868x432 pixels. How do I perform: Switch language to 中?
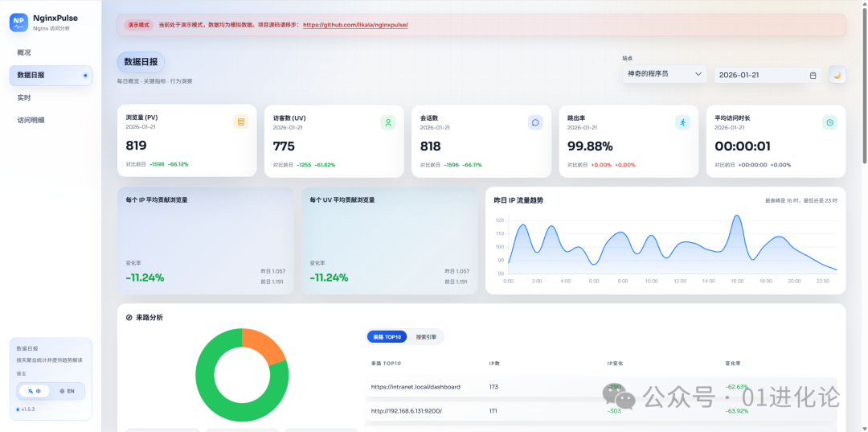pos(35,391)
